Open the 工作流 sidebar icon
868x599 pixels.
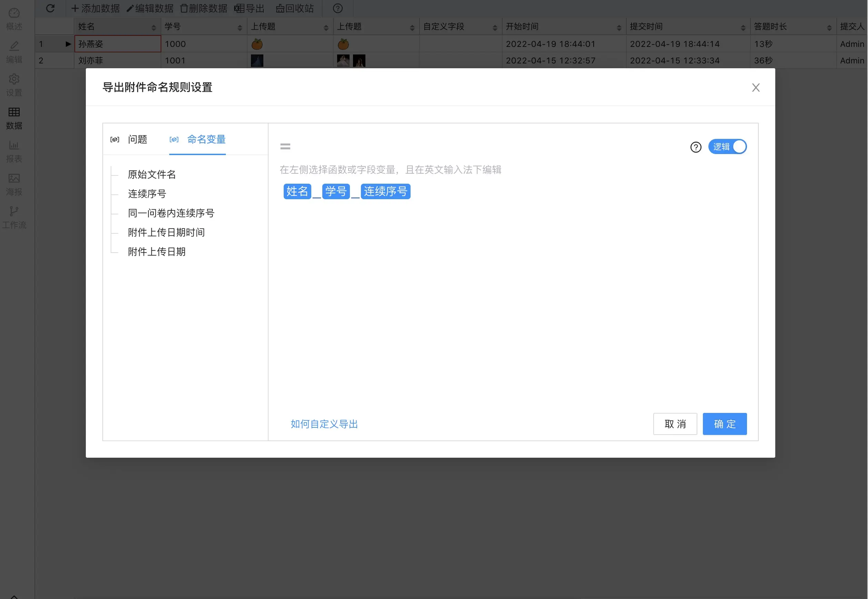14,216
